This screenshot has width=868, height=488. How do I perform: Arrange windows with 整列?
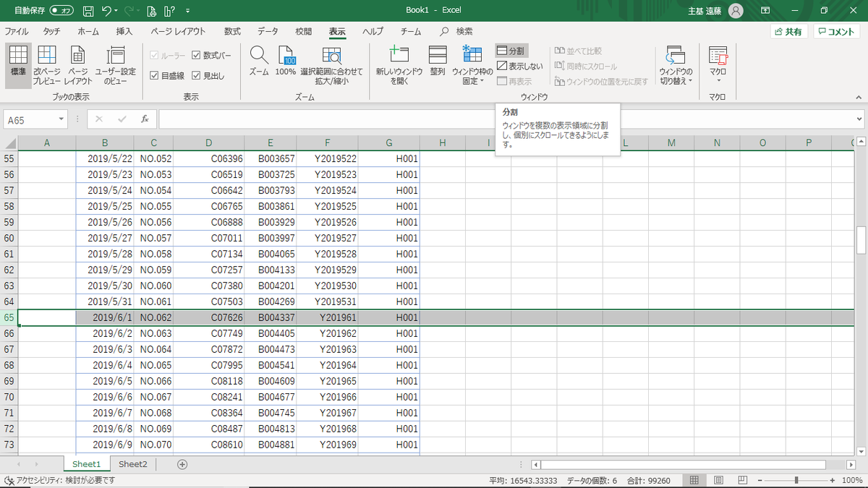(x=438, y=61)
